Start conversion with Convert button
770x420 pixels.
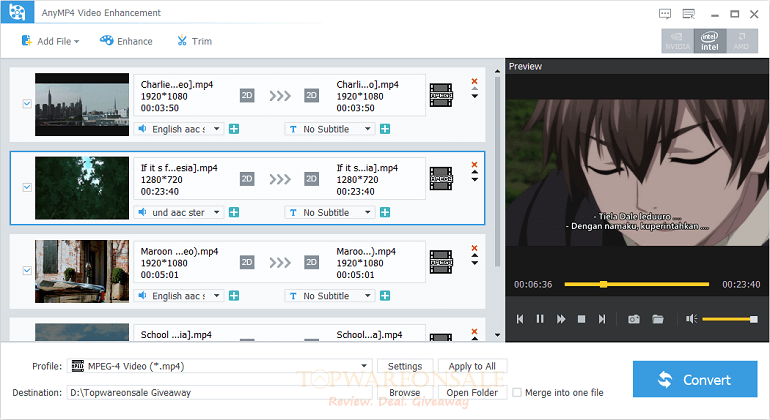click(695, 379)
